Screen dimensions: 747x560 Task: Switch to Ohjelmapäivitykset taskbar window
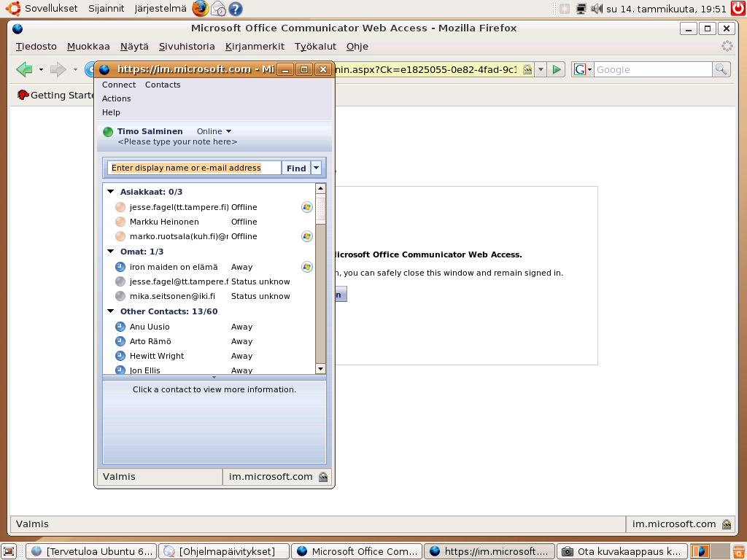tap(224, 551)
